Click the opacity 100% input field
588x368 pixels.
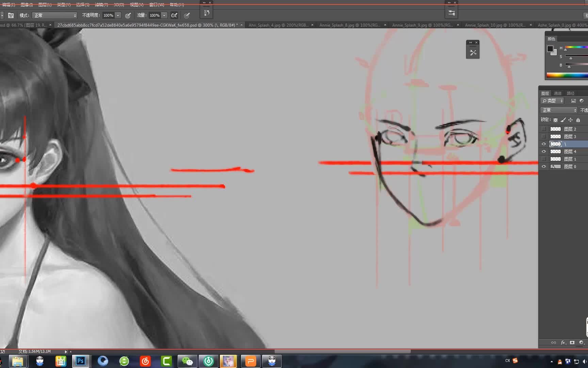pos(108,15)
